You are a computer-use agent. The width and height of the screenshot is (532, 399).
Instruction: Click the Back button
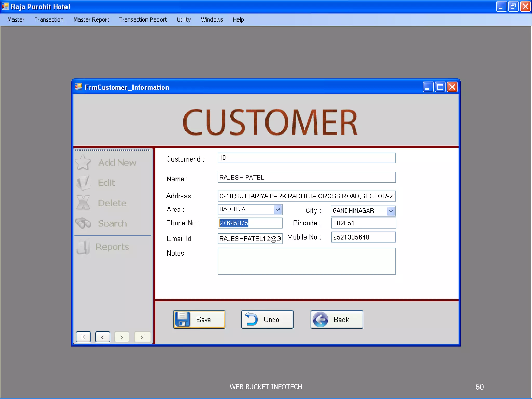337,320
